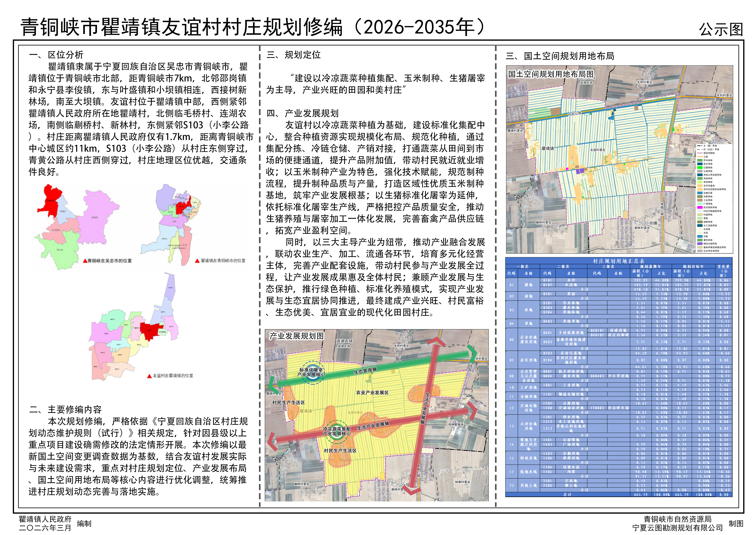The height and width of the screenshot is (535, 756).
Task: Click the 产业发展规划图 map title
Action: coord(296,336)
